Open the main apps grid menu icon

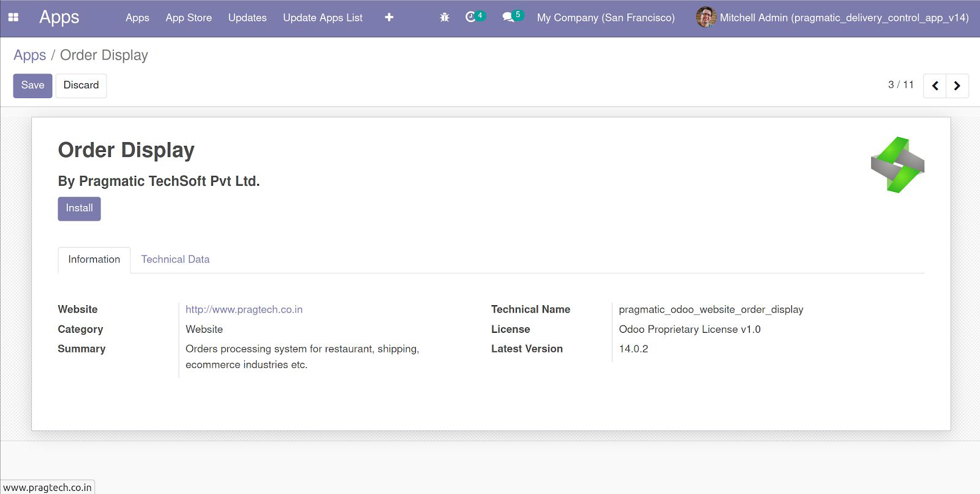pyautogui.click(x=13, y=17)
